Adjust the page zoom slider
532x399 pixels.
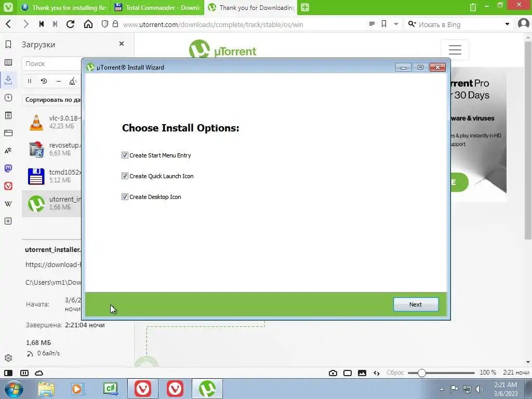441,373
